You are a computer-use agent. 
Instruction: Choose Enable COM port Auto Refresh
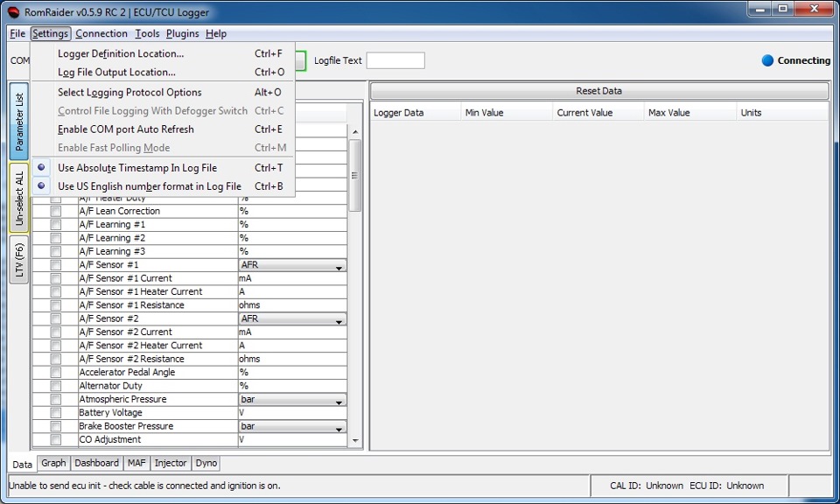(163, 129)
